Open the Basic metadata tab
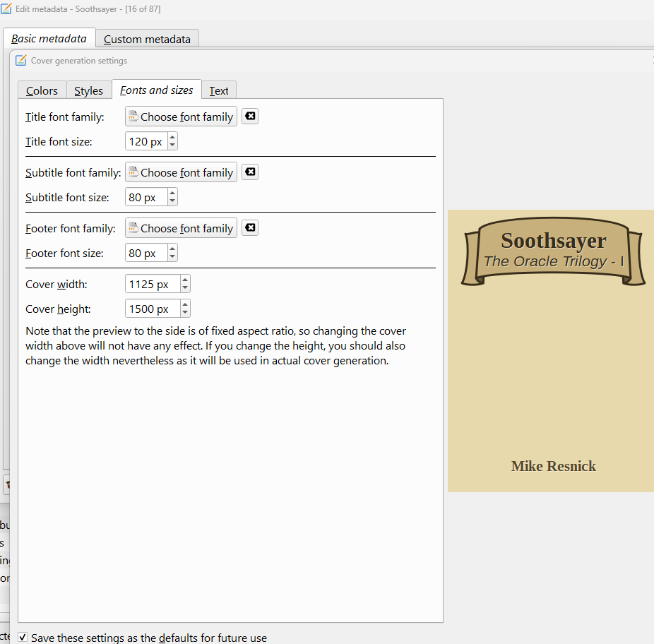 coord(49,38)
